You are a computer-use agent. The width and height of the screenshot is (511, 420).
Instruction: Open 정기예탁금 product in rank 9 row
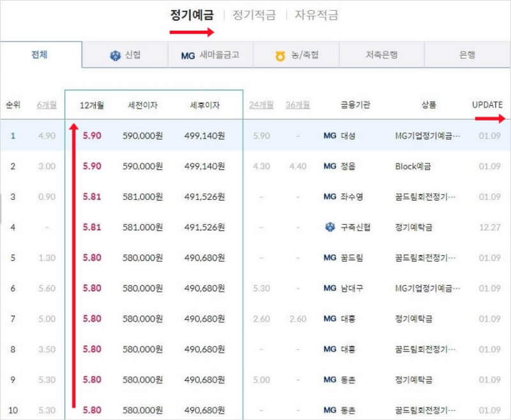click(x=414, y=380)
